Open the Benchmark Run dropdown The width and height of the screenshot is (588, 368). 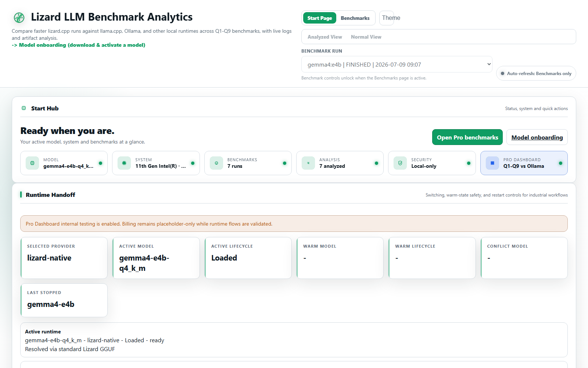(x=397, y=64)
